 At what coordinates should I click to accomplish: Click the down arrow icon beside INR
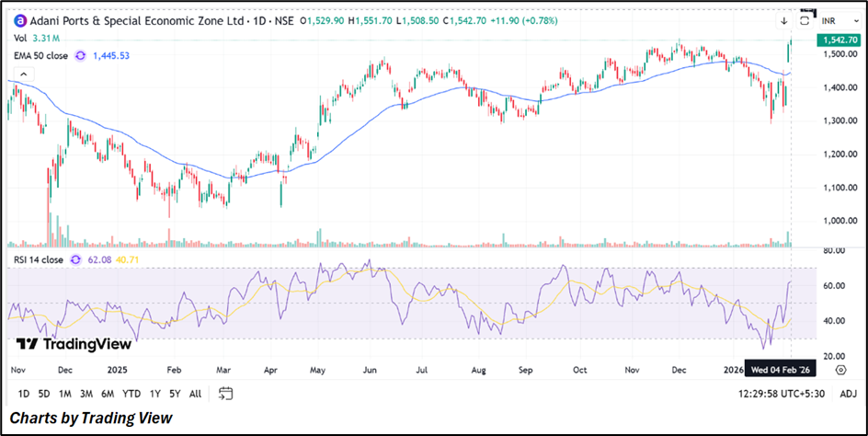(784, 20)
